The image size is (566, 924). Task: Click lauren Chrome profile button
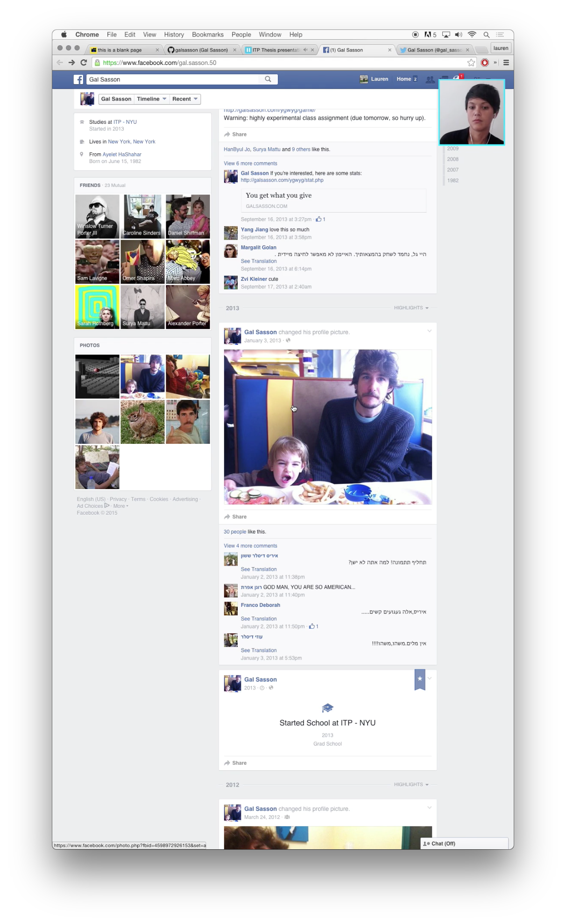click(501, 48)
